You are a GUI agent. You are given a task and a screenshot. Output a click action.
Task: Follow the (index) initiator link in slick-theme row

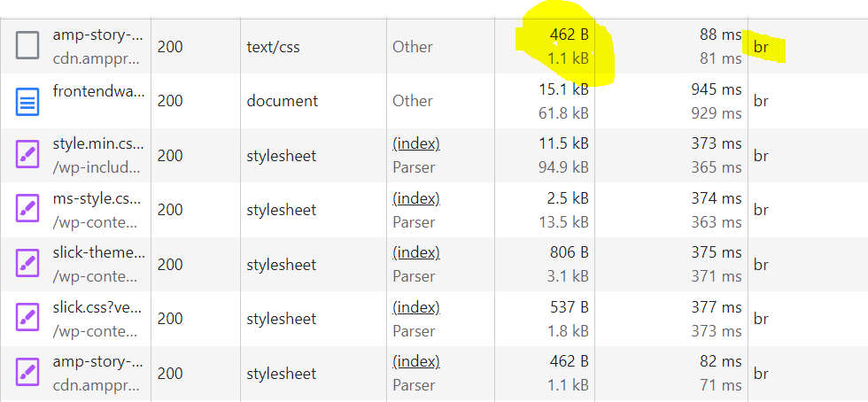click(415, 252)
